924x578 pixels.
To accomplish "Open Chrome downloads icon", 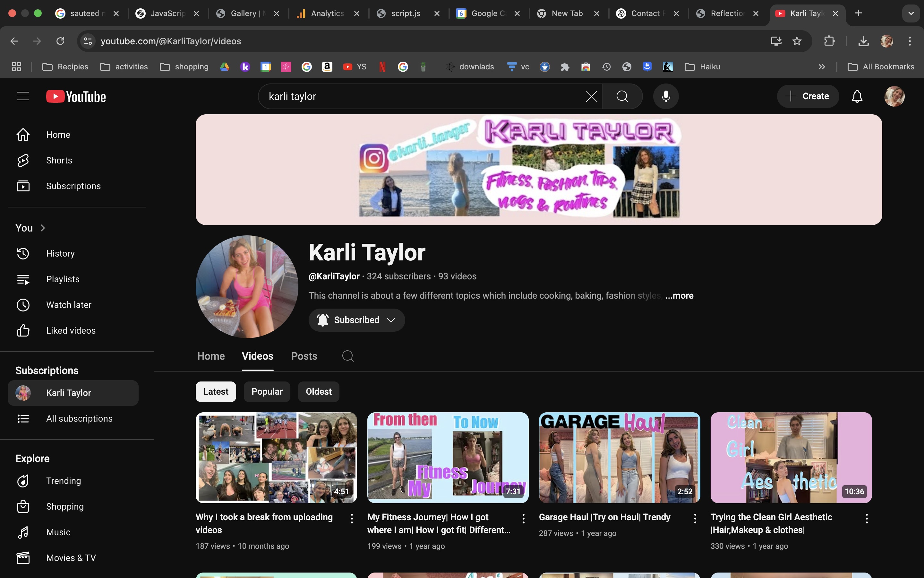I will point(863,41).
